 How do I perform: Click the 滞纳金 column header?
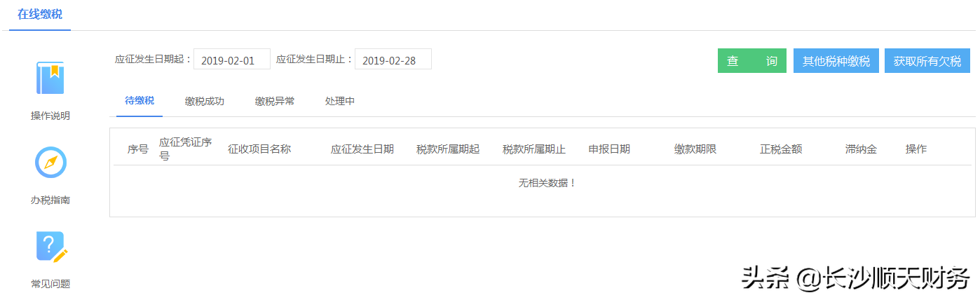point(861,149)
